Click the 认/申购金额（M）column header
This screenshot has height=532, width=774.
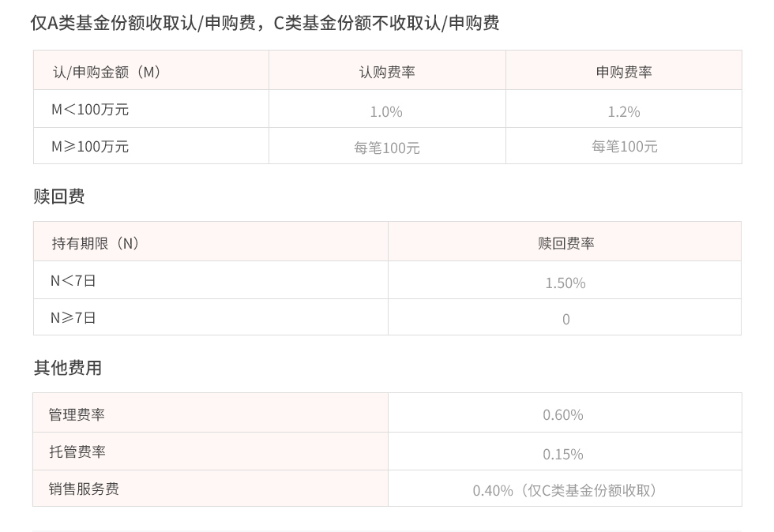[107, 72]
